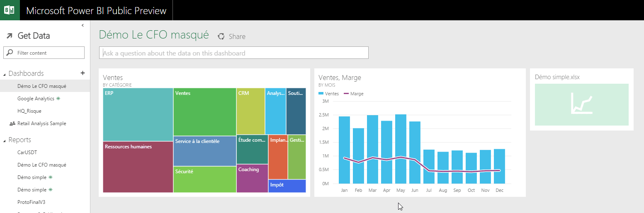Image resolution: width=644 pixels, height=213 pixels.
Task: Open the HQ_Risque dashboard
Action: [x=29, y=111]
